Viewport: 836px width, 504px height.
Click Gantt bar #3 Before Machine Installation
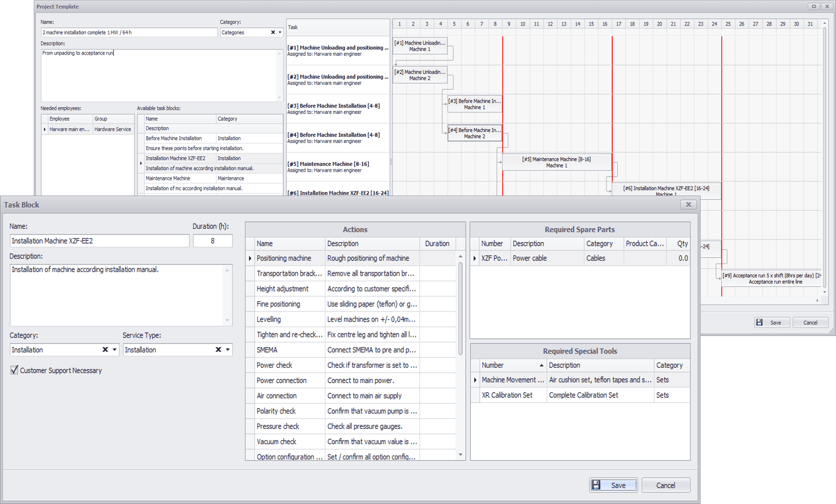point(475,104)
